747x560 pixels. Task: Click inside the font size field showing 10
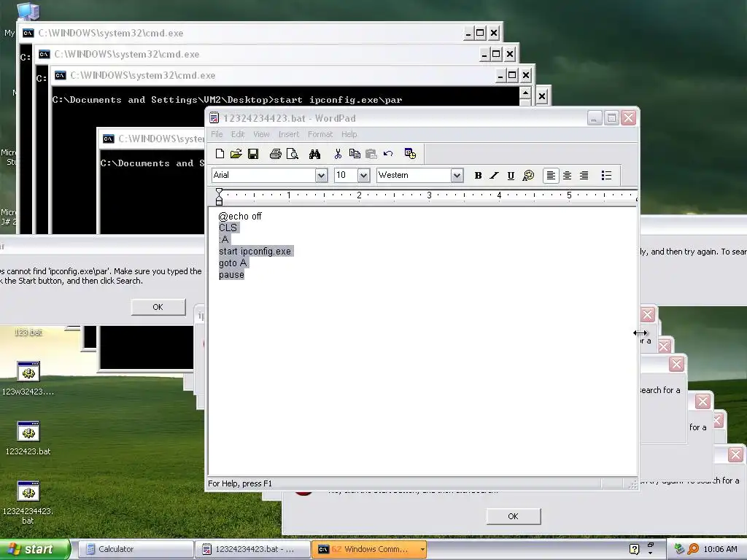click(346, 175)
